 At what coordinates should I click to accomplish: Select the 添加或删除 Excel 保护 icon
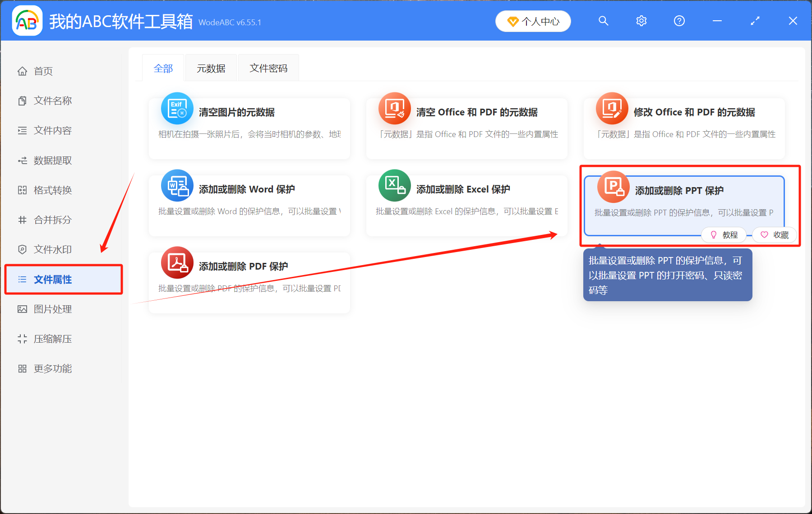pos(394,186)
